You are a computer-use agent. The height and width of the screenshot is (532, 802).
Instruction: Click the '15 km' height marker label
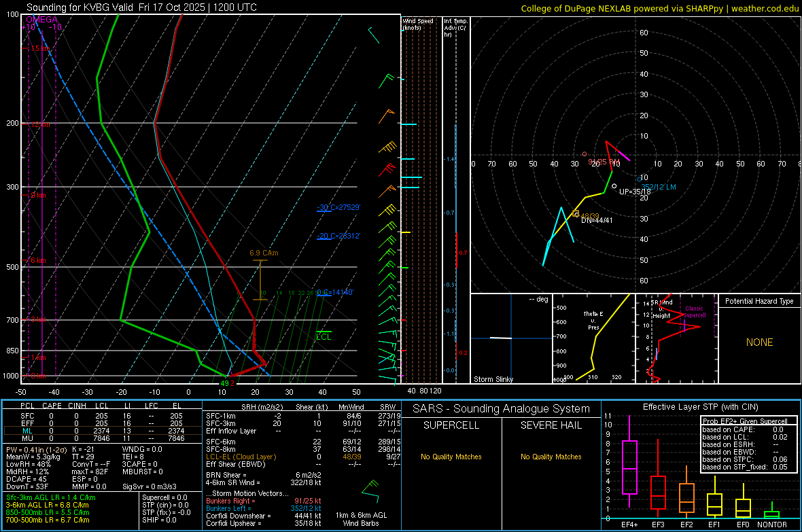click(x=40, y=49)
